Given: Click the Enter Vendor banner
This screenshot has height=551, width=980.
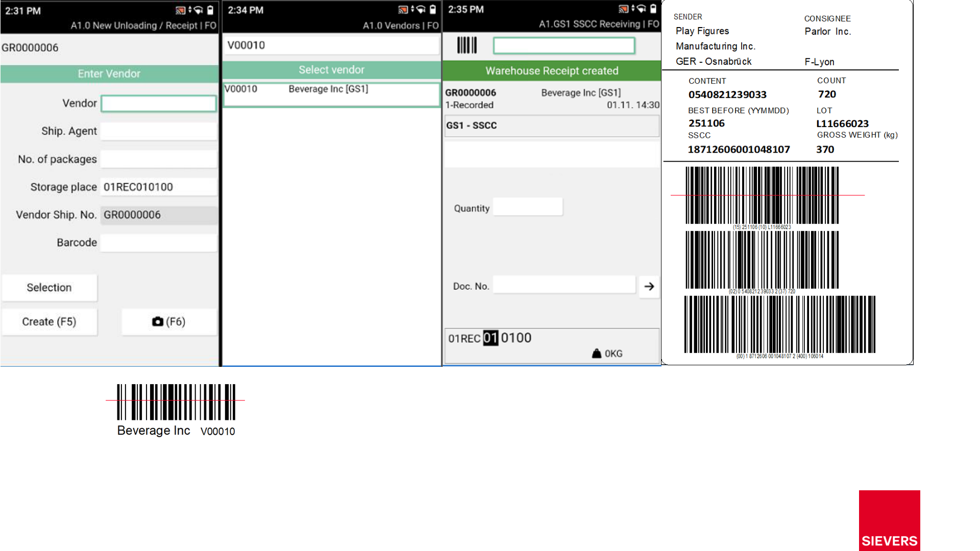Looking at the screenshot, I should pos(109,74).
